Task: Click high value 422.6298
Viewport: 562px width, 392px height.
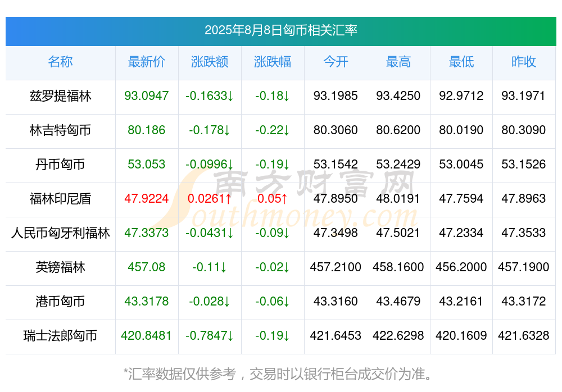Action: coord(398,336)
